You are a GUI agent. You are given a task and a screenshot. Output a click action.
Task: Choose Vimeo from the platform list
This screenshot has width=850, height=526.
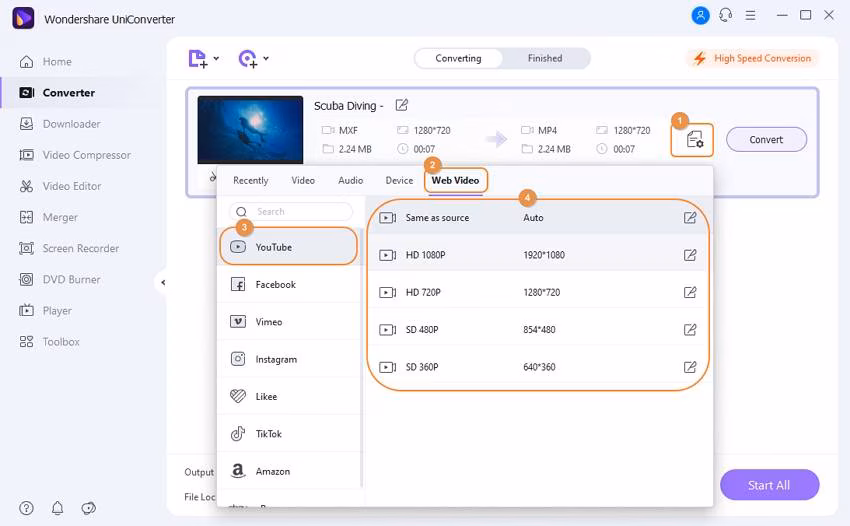click(x=289, y=322)
